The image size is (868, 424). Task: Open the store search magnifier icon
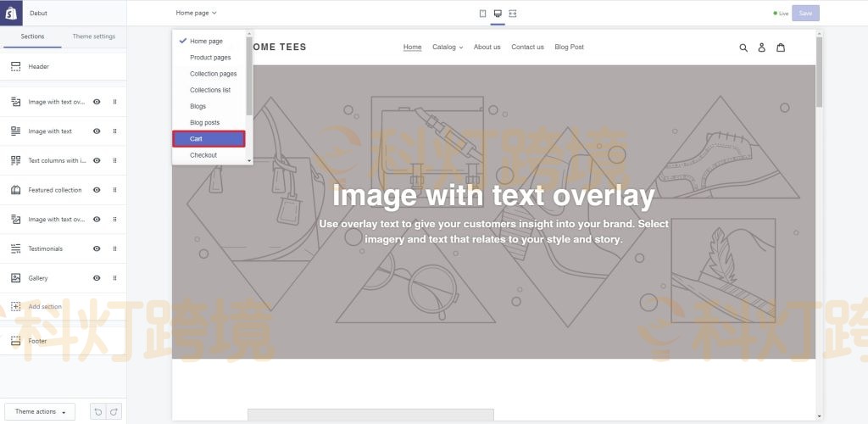[x=743, y=47]
